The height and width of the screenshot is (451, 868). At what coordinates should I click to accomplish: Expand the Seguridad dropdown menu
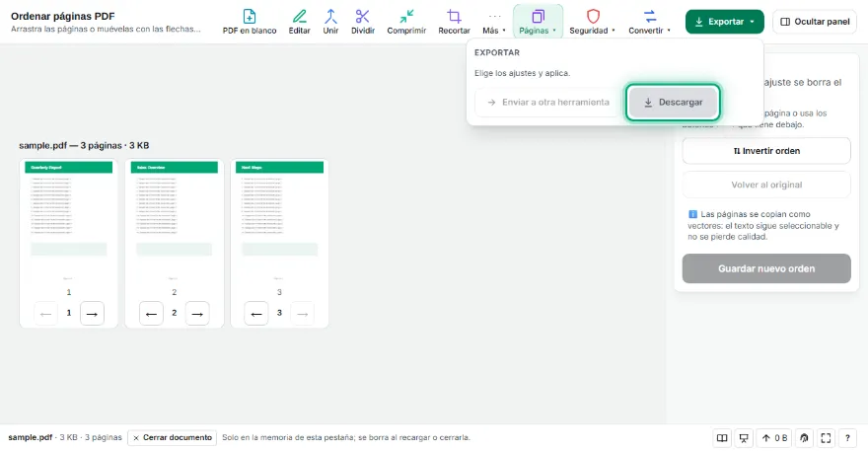tap(593, 22)
